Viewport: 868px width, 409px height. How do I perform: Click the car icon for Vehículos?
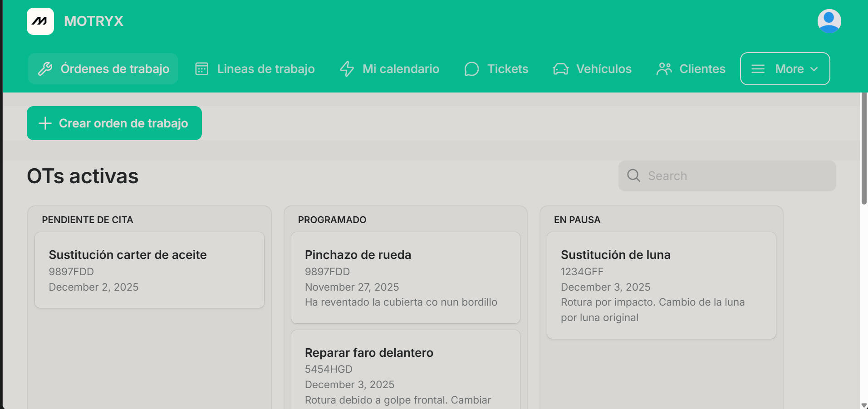click(x=561, y=69)
